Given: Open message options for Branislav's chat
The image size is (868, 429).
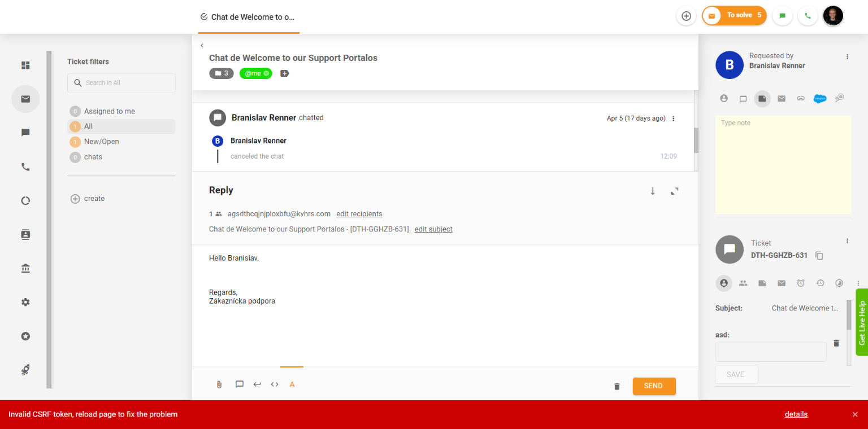Looking at the screenshot, I should pyautogui.click(x=673, y=119).
